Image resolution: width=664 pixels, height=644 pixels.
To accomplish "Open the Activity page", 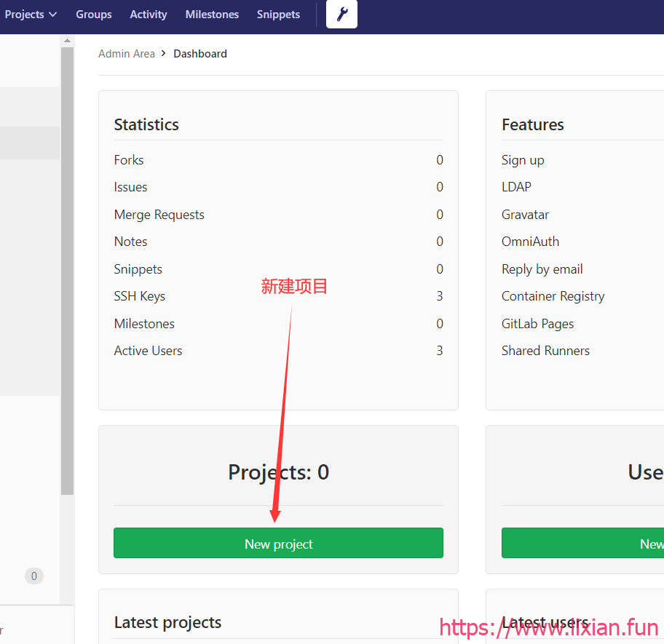I will tap(149, 15).
